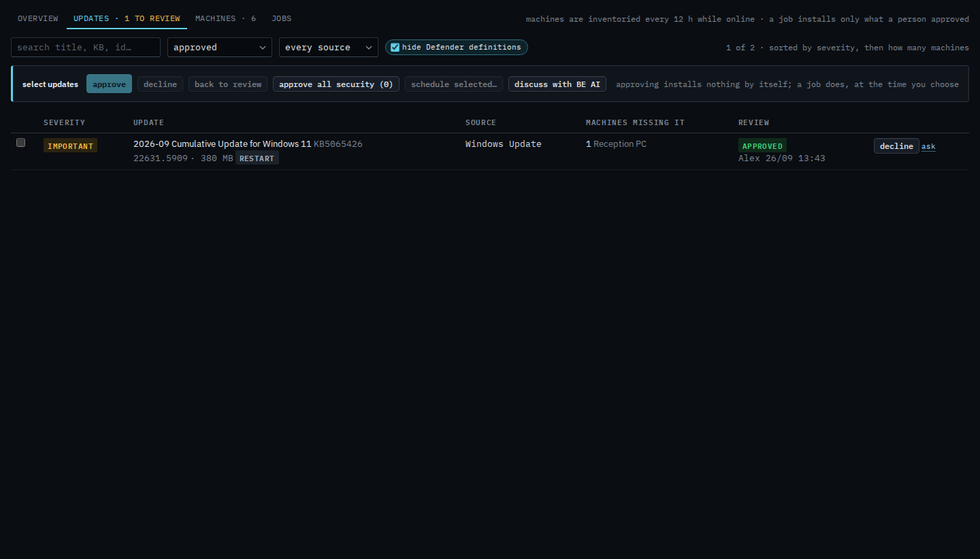980x559 pixels.
Task: Click the Machines Missing It column header
Action: 635,122
